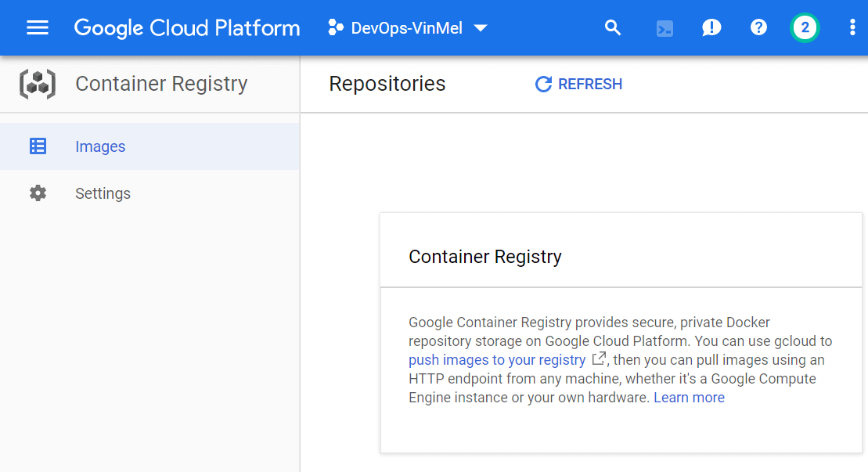Image resolution: width=868 pixels, height=472 pixels.
Task: Click the Google Cloud Platform title
Action: pos(187,28)
